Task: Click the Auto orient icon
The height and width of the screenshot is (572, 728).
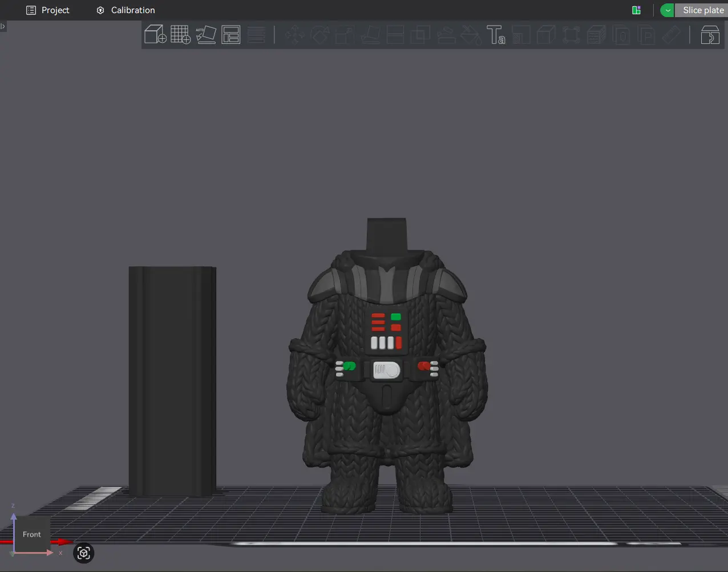Action: [205, 34]
